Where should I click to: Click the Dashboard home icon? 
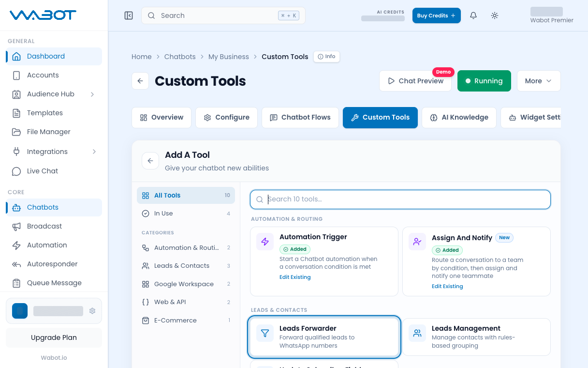(x=16, y=56)
